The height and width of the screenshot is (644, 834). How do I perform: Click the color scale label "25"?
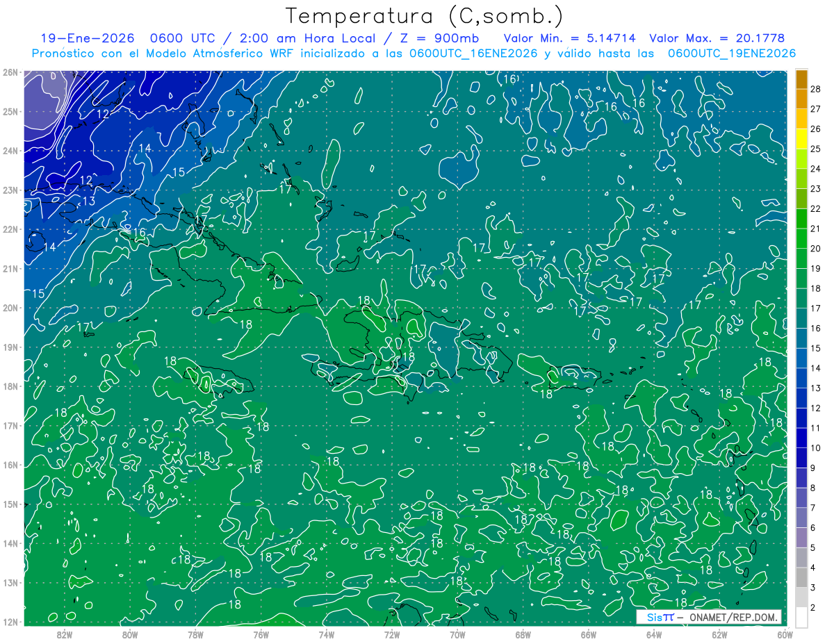[x=816, y=149]
